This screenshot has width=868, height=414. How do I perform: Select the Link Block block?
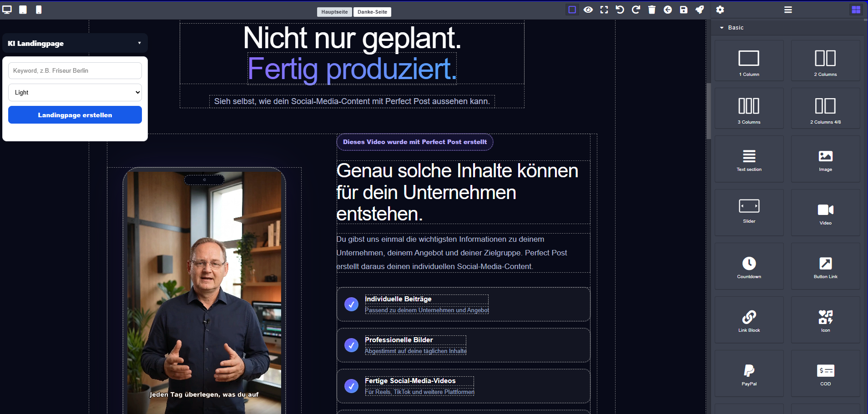[x=749, y=319]
